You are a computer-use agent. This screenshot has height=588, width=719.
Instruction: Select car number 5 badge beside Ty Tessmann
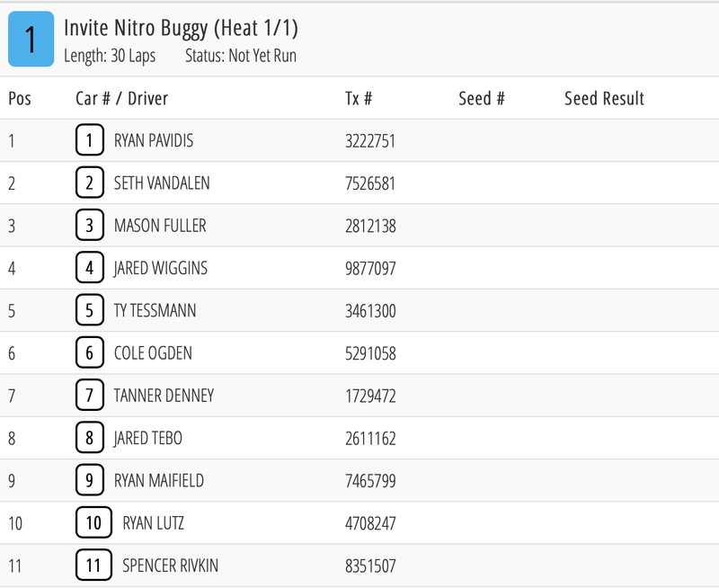(x=89, y=310)
